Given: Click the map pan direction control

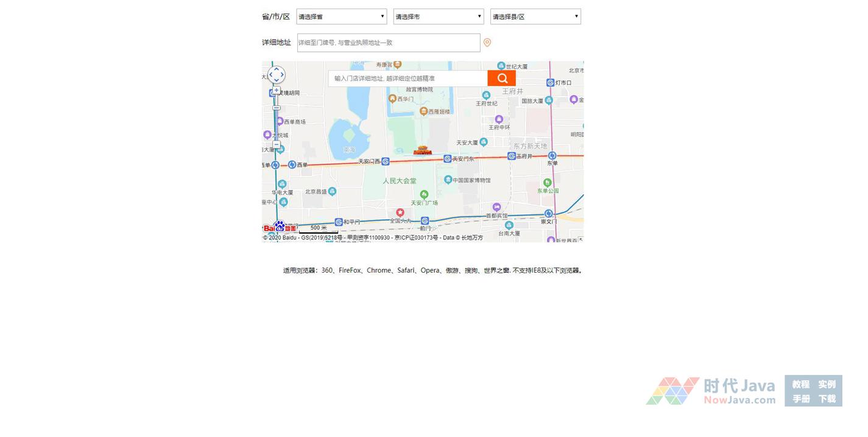Looking at the screenshot, I should [x=277, y=75].
